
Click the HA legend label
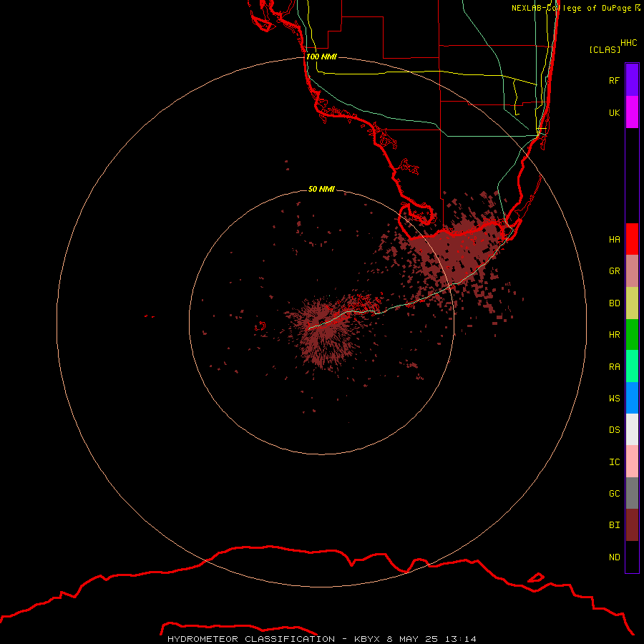(x=614, y=239)
